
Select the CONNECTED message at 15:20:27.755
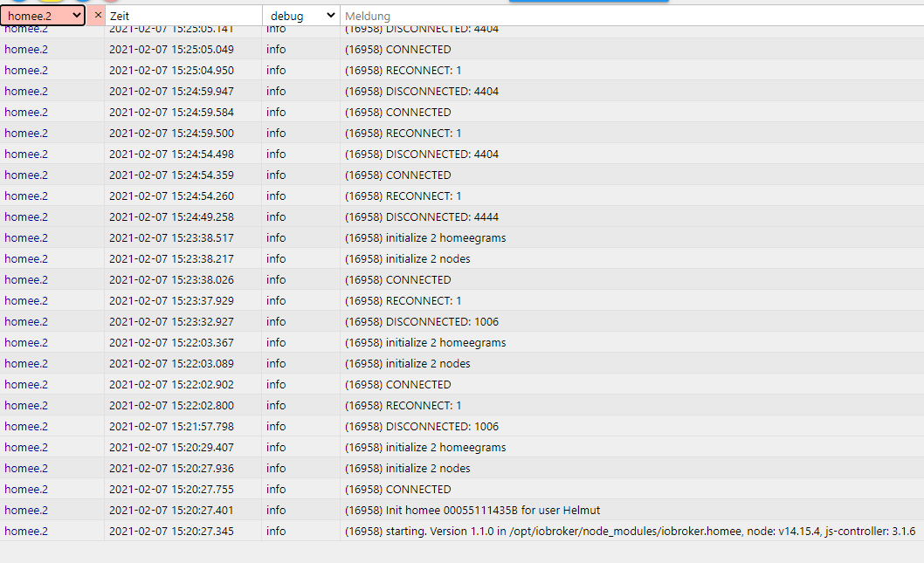(x=397, y=490)
